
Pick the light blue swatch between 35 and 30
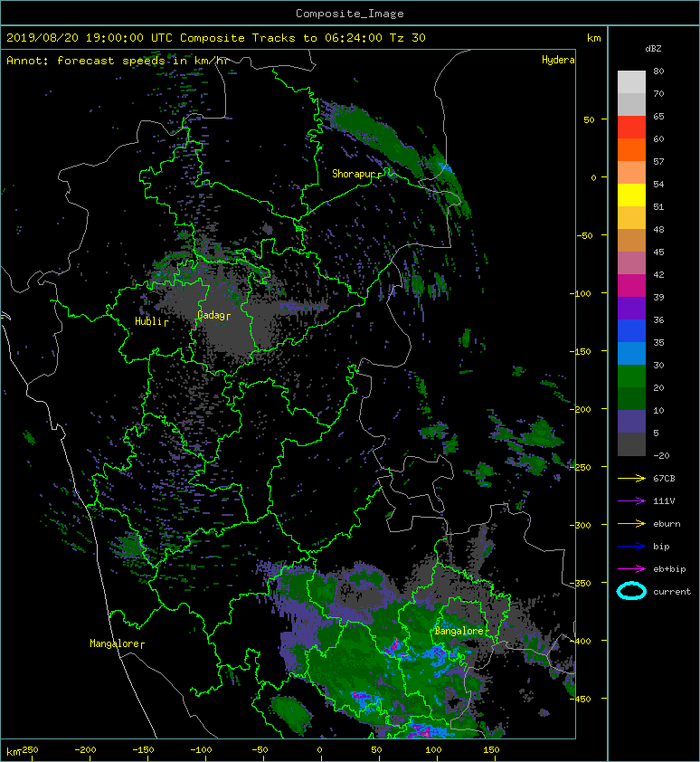pyautogui.click(x=631, y=353)
